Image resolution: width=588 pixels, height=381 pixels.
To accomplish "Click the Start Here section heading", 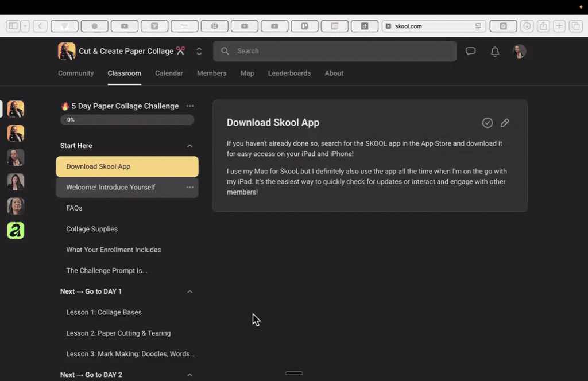I will click(76, 146).
